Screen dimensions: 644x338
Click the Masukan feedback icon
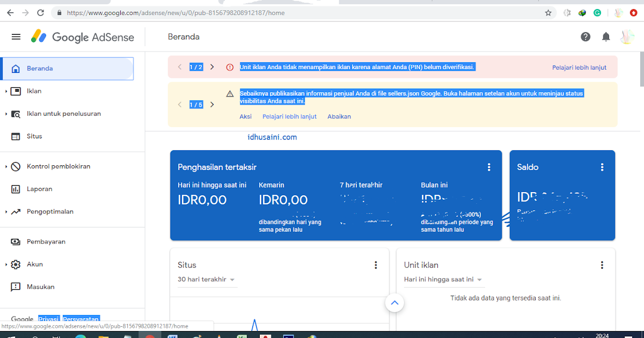(x=16, y=286)
